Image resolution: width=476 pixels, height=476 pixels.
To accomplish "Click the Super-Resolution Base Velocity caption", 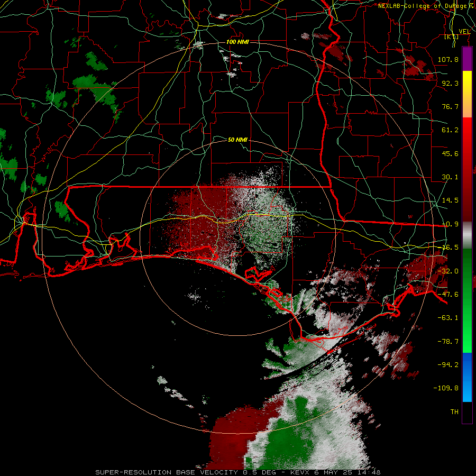I will [x=237, y=472].
